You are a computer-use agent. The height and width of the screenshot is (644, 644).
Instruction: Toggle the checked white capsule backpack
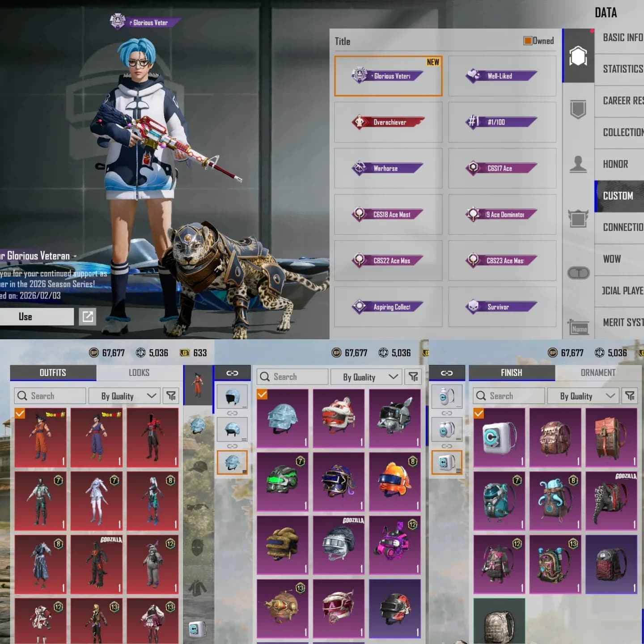click(x=500, y=437)
